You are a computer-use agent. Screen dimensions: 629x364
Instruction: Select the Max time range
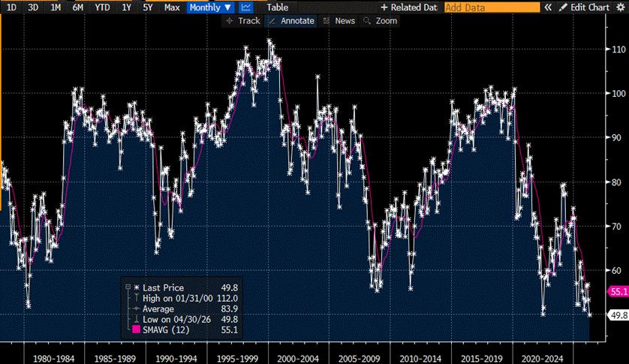172,8
